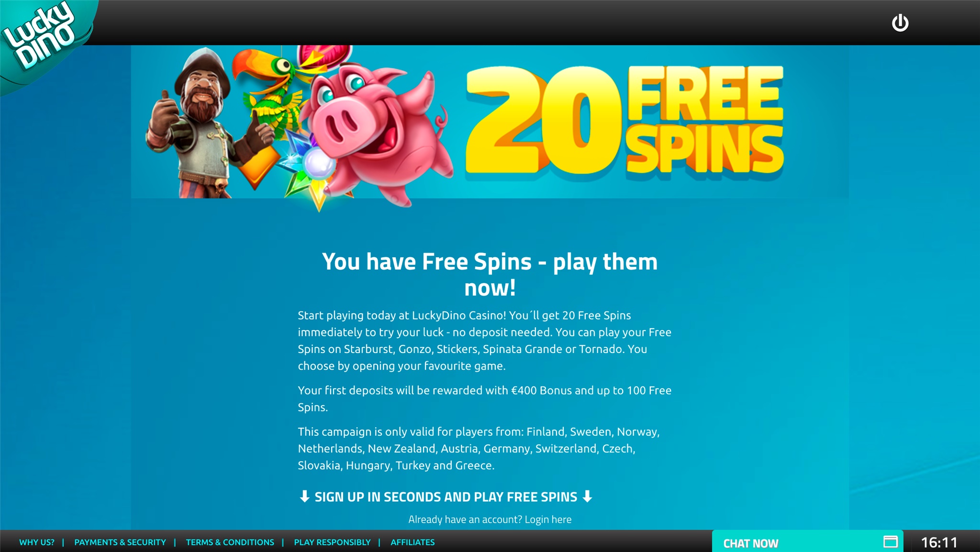980x552 pixels.
Task: Click the 'You have Free Spins' headline
Action: tap(490, 275)
